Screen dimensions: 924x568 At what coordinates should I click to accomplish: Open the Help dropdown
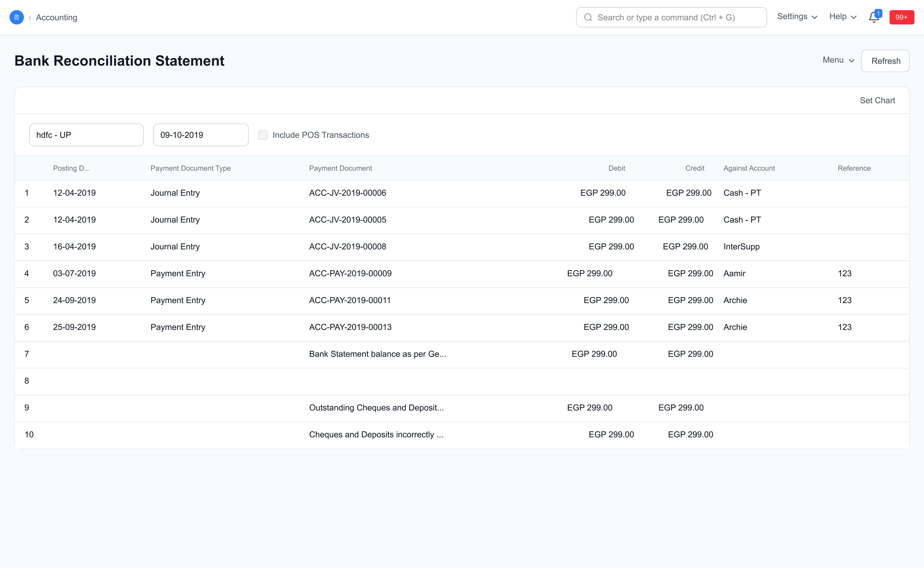click(x=842, y=17)
